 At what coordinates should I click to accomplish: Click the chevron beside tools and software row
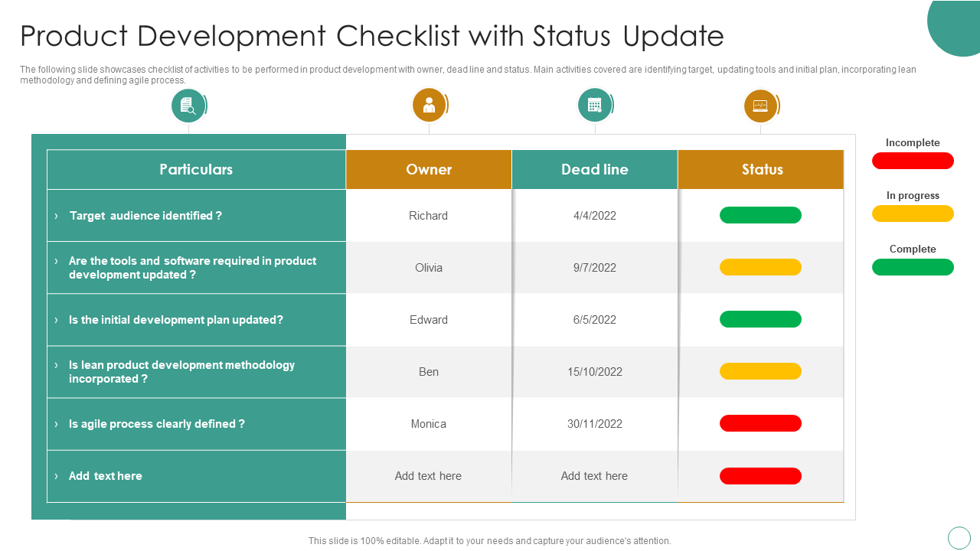click(56, 261)
